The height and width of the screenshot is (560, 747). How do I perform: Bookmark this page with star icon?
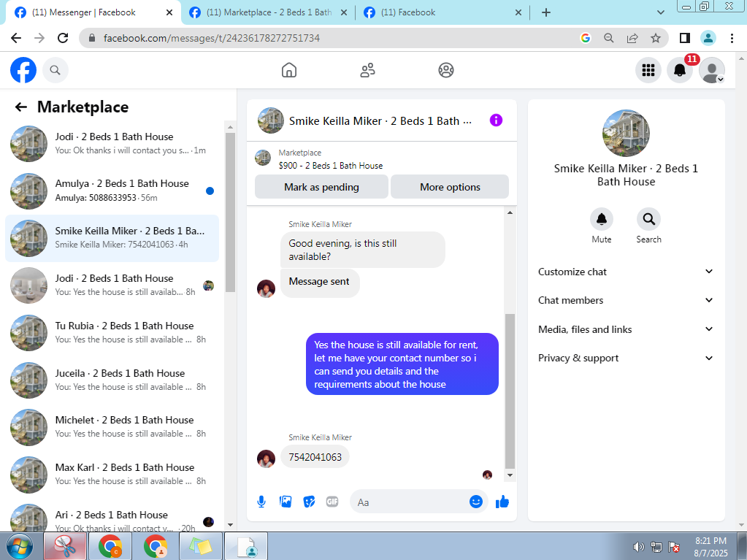[x=656, y=38]
